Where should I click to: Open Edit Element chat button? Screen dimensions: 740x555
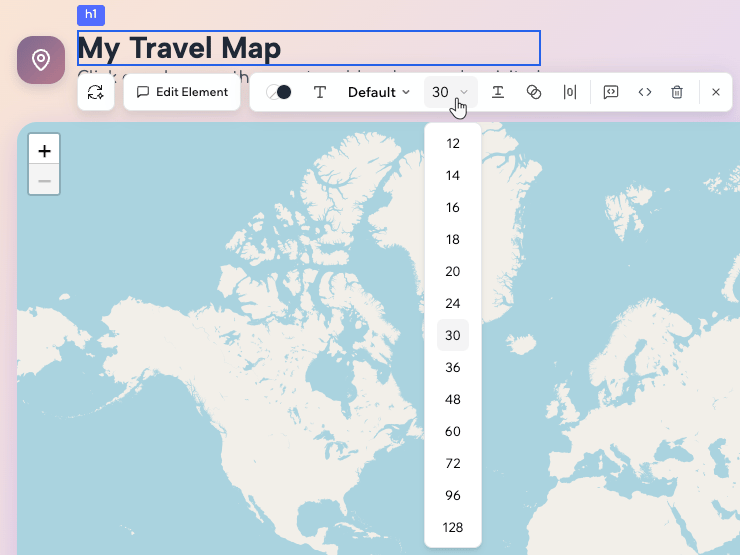(x=182, y=92)
